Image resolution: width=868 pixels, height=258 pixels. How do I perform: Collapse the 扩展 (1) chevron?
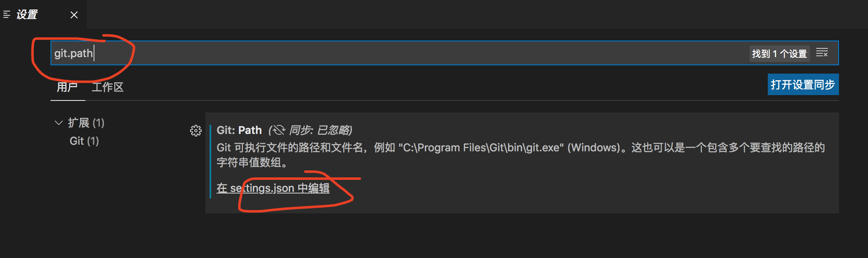pyautogui.click(x=59, y=123)
